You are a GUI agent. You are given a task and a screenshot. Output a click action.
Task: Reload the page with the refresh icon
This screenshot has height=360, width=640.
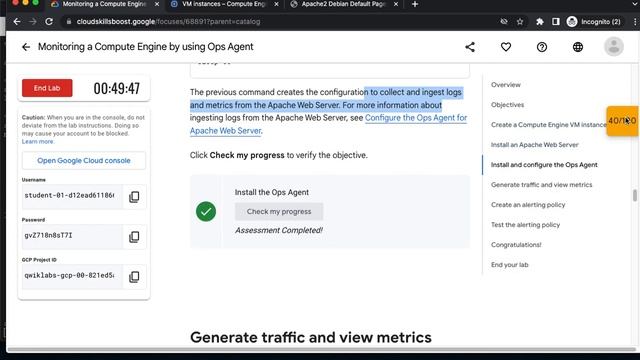pos(49,22)
